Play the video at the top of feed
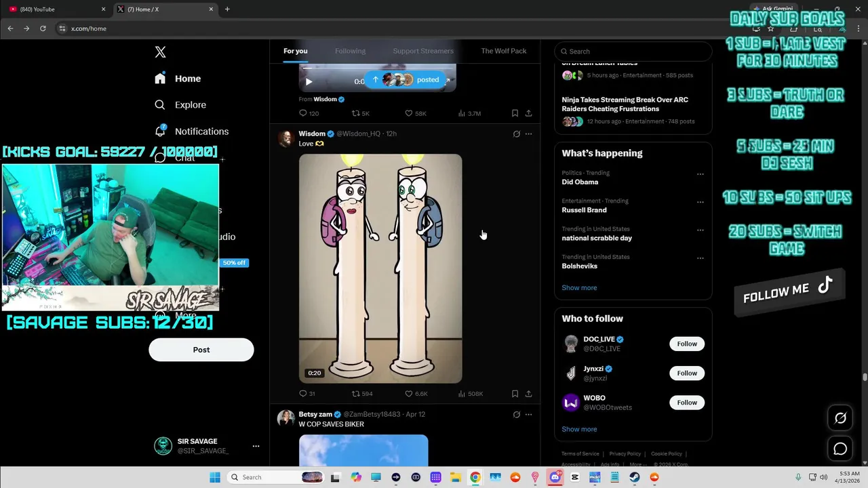Image resolution: width=868 pixels, height=488 pixels. 309,81
